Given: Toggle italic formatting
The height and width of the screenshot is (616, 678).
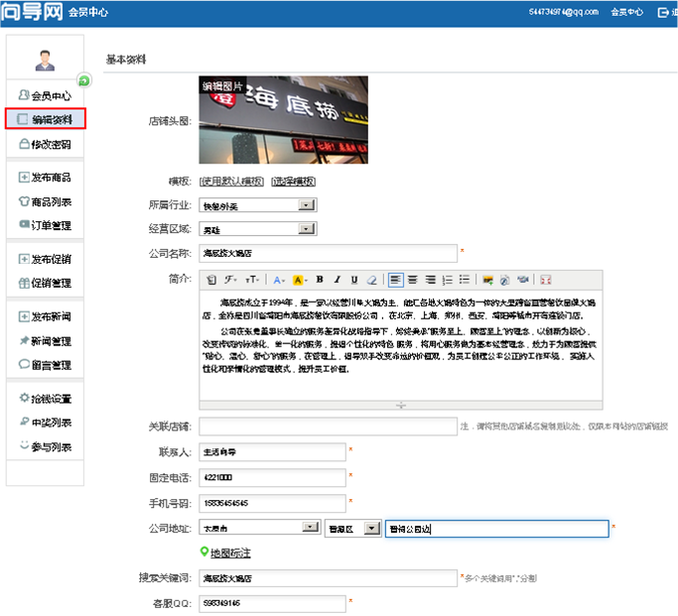Looking at the screenshot, I should click(x=338, y=280).
